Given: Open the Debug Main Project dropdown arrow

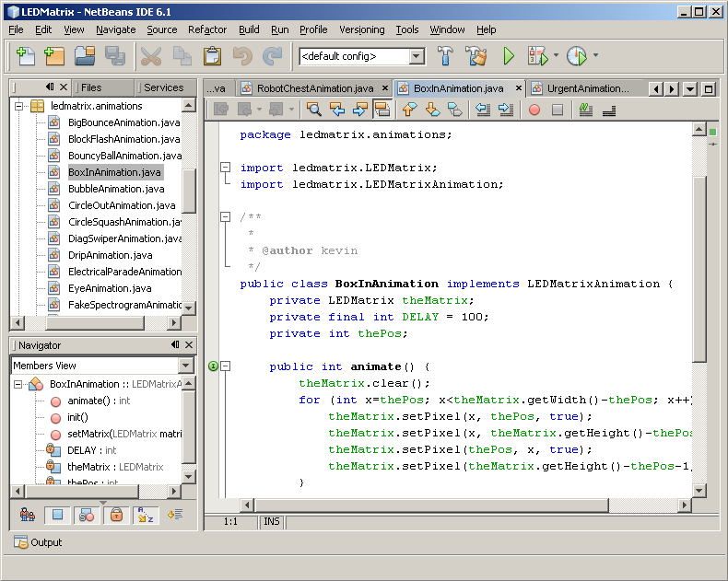Looking at the screenshot, I should [556, 55].
